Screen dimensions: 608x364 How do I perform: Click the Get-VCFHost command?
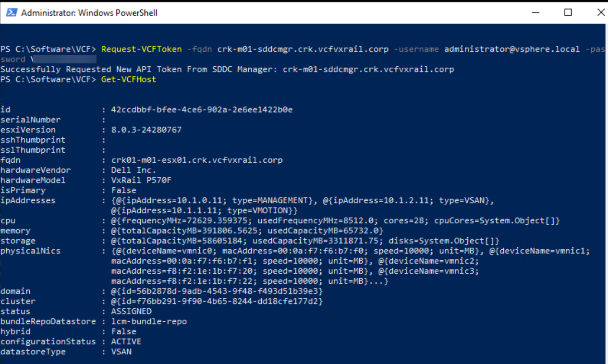(128, 79)
